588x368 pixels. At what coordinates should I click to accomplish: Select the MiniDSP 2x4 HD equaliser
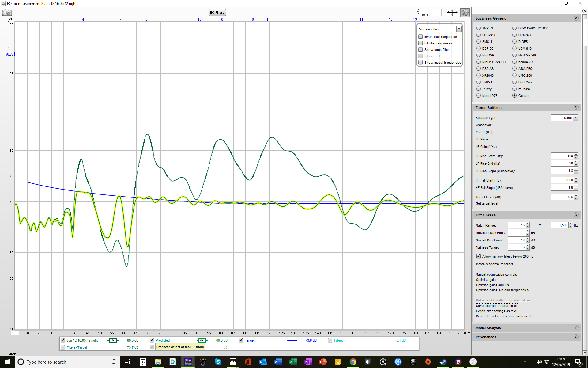click(x=478, y=62)
